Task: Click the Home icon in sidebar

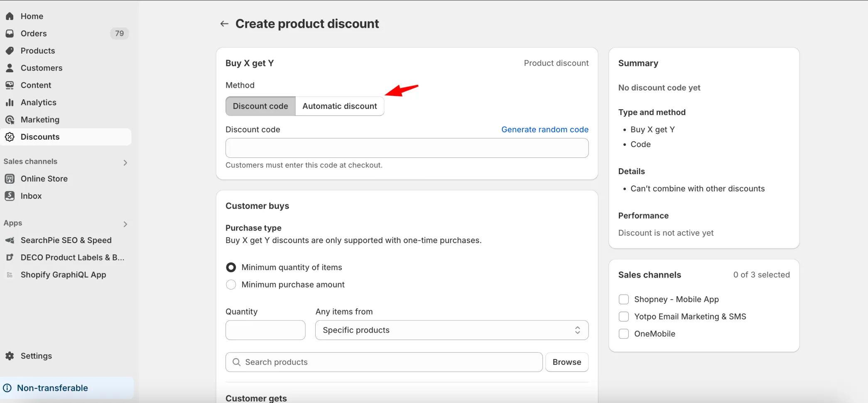Action: 10,16
